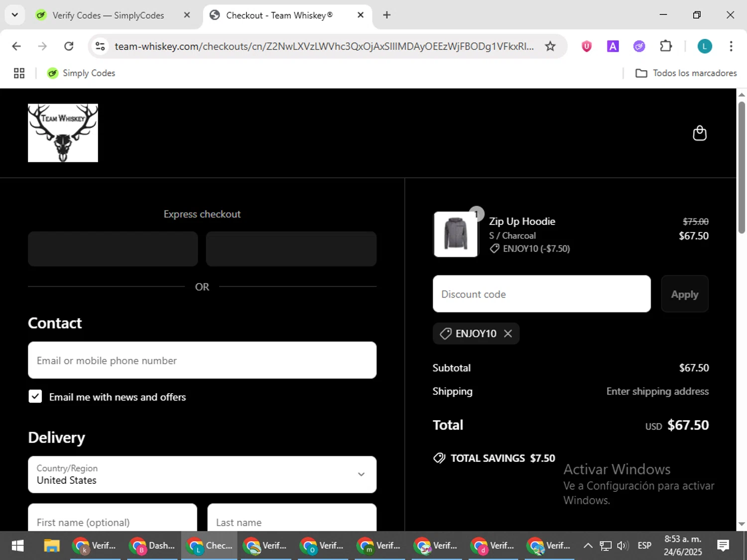Image resolution: width=747 pixels, height=560 pixels.
Task: Click the Team Whiskey logo
Action: tap(63, 133)
